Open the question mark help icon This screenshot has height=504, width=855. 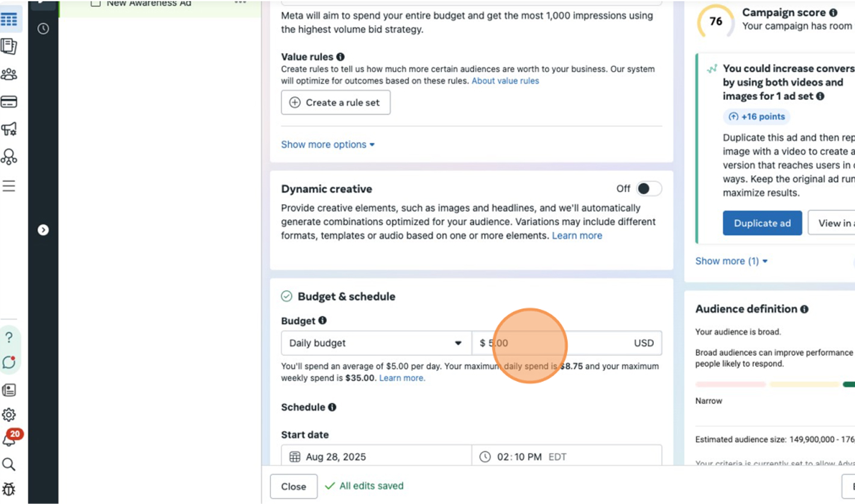[x=9, y=337]
